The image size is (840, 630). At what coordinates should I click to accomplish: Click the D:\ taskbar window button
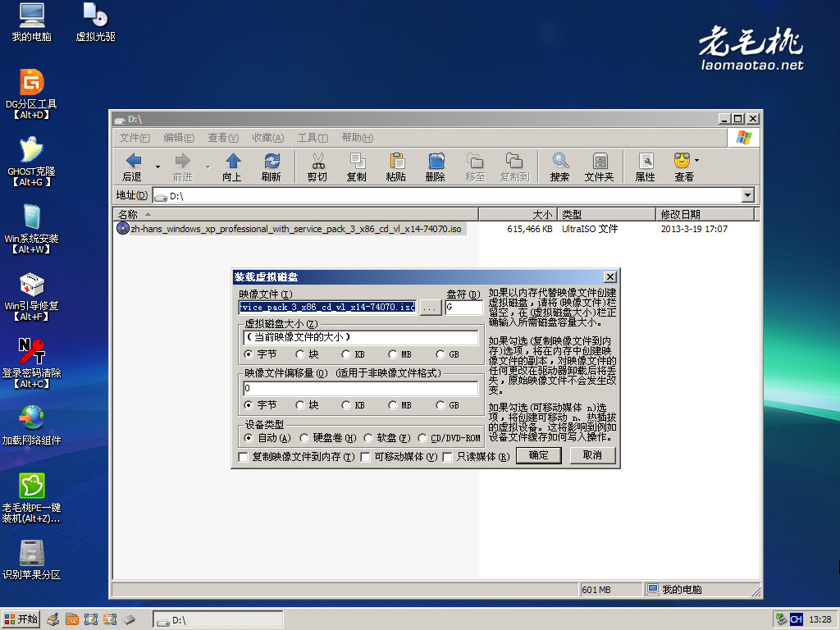click(218, 620)
